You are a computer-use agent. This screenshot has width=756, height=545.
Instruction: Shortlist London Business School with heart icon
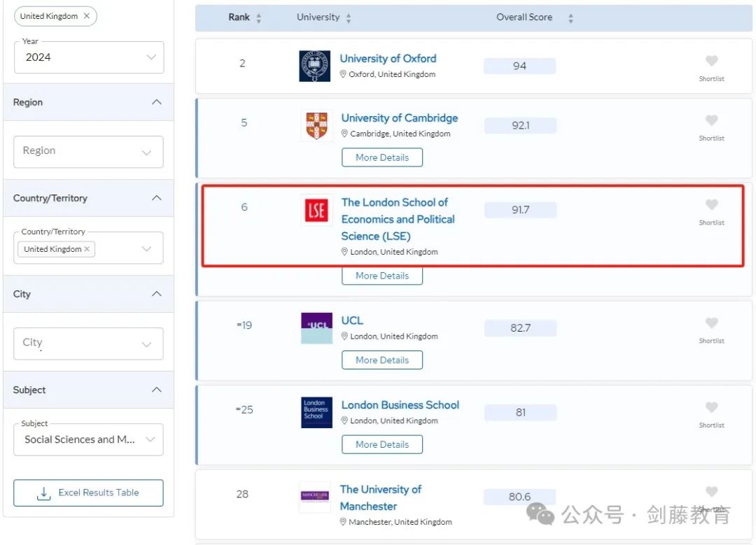click(712, 407)
